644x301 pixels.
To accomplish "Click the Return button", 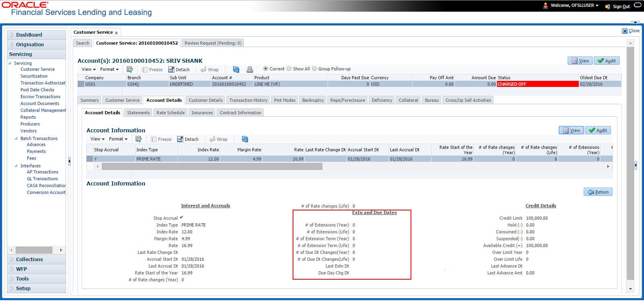I will pos(598,192).
